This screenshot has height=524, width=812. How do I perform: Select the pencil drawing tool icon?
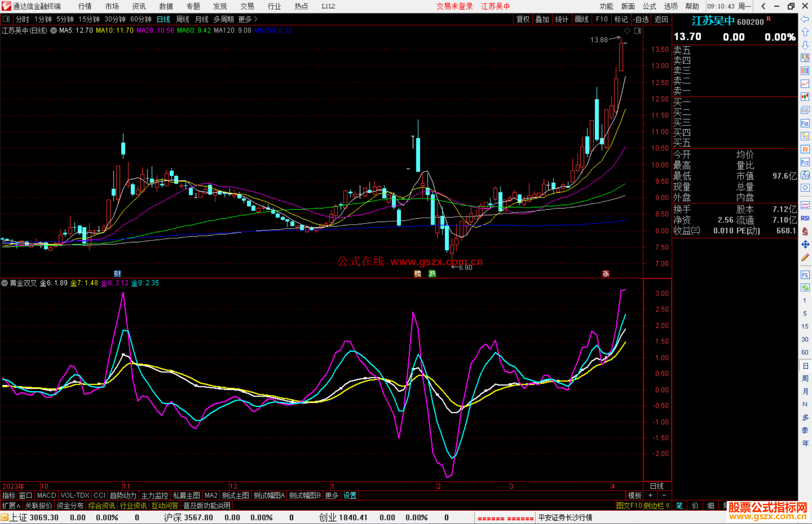click(x=804, y=258)
